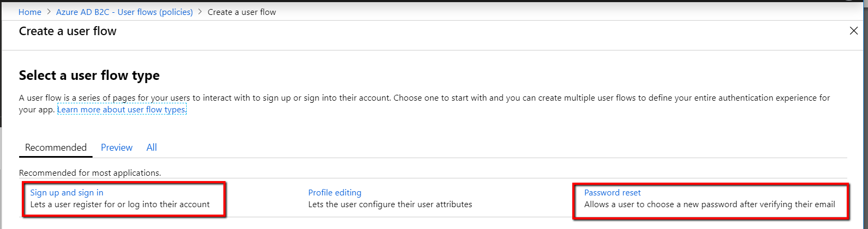Choose the Sign up and sign in flow
This screenshot has height=229, width=868.
coord(66,193)
